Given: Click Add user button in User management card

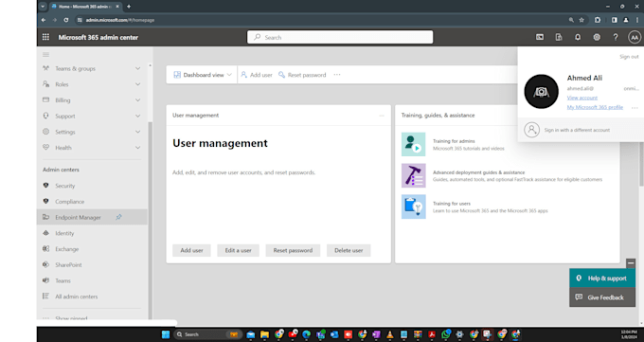Looking at the screenshot, I should point(191,250).
